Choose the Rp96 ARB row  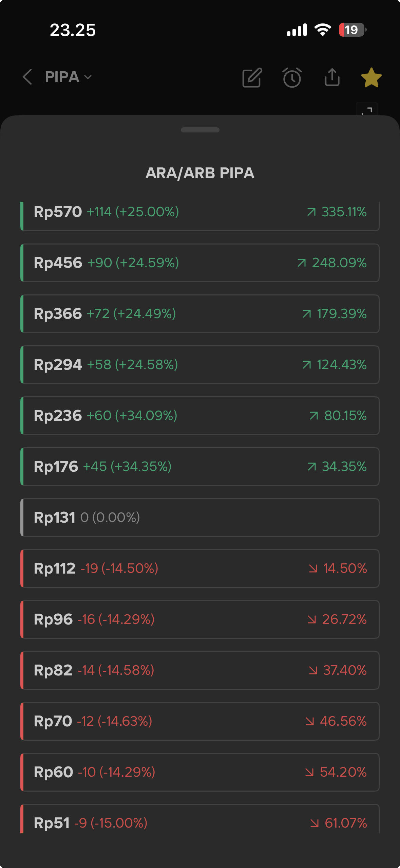pos(200,619)
